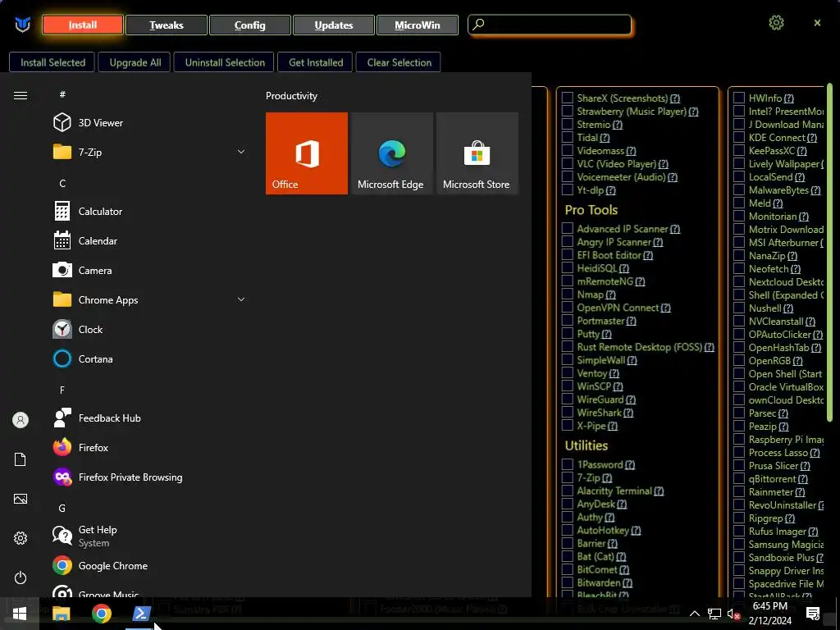Expand the 7-Zip folder chevron

(241, 152)
